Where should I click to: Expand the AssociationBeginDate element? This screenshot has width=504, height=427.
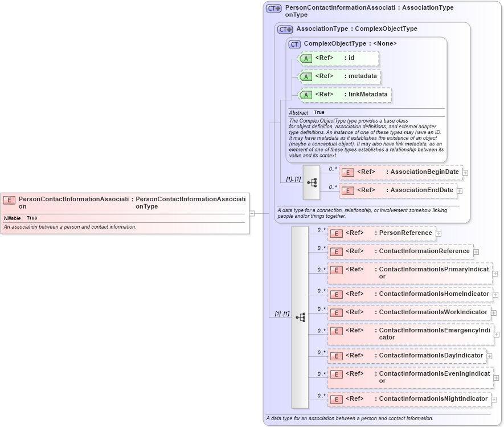click(465, 172)
